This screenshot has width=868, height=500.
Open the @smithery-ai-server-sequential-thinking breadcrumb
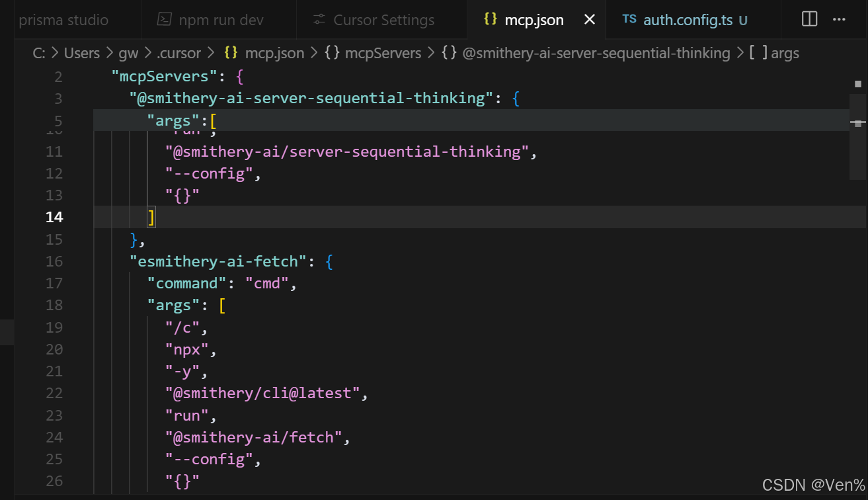click(x=596, y=53)
